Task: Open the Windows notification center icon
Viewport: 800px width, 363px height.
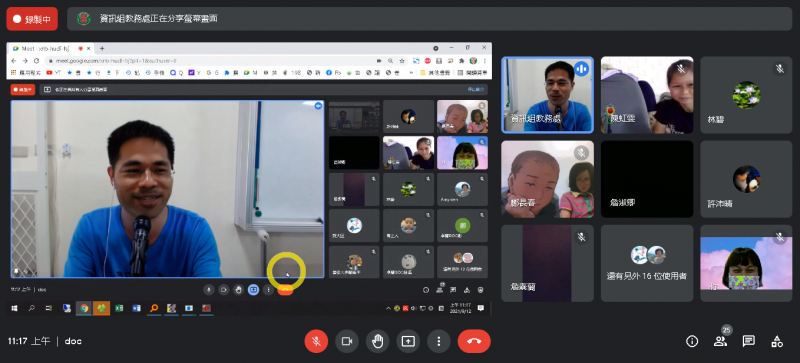Action: click(481, 308)
